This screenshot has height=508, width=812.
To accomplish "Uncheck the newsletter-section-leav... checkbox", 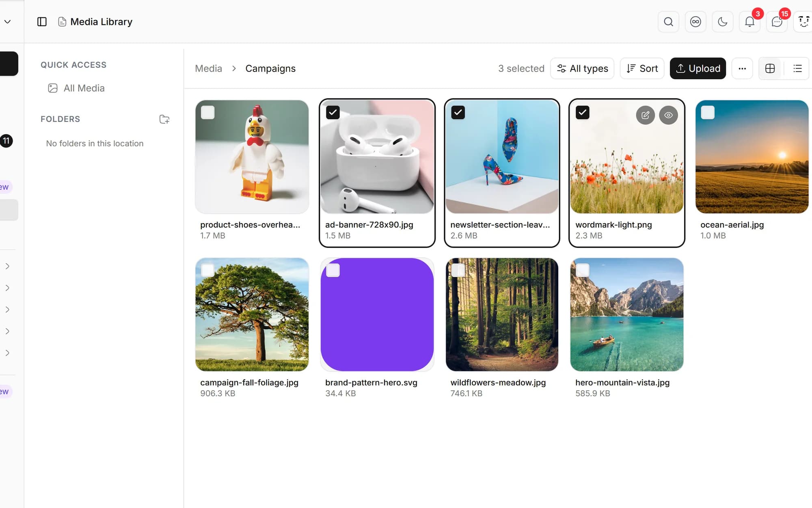I will (458, 113).
